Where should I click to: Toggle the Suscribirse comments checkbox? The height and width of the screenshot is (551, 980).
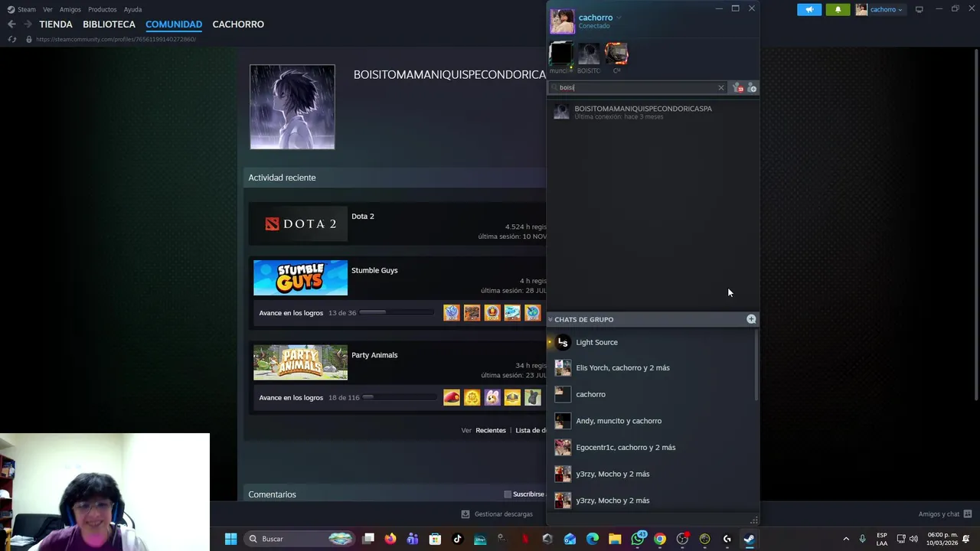coord(508,494)
